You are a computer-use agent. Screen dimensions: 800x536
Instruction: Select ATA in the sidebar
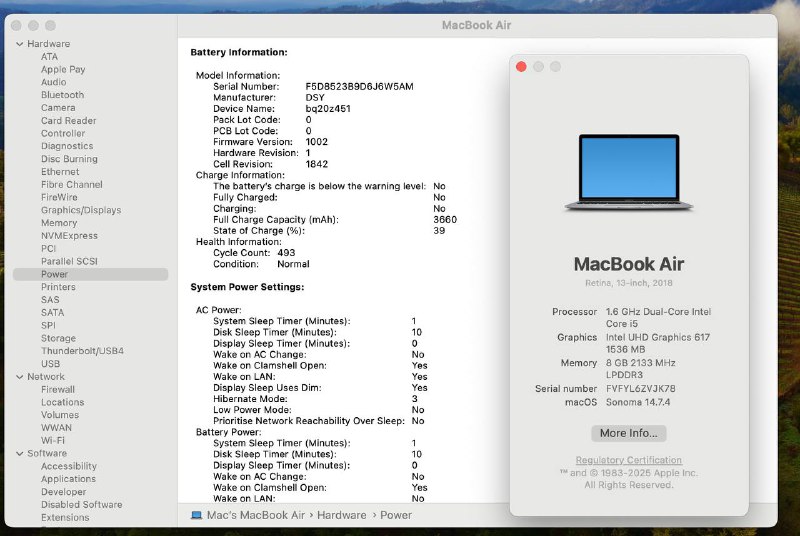click(49, 57)
